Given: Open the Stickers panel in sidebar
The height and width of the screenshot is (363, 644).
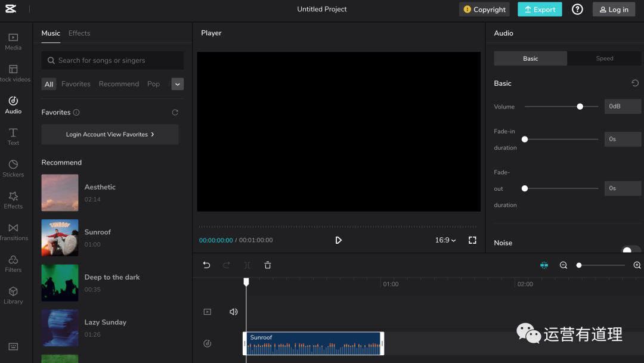Looking at the screenshot, I should tap(13, 168).
